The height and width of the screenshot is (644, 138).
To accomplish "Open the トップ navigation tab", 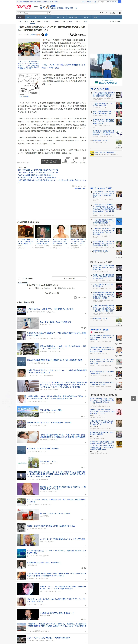I will [20, 17].
